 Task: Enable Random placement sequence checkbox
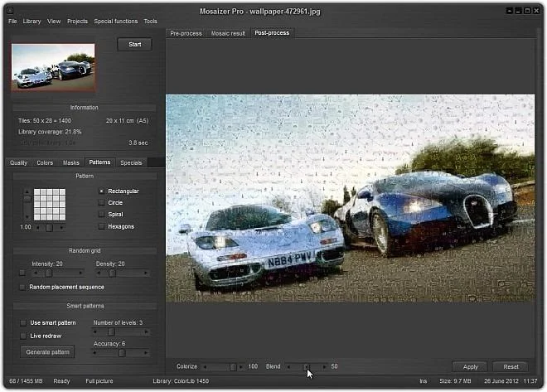[x=22, y=288]
